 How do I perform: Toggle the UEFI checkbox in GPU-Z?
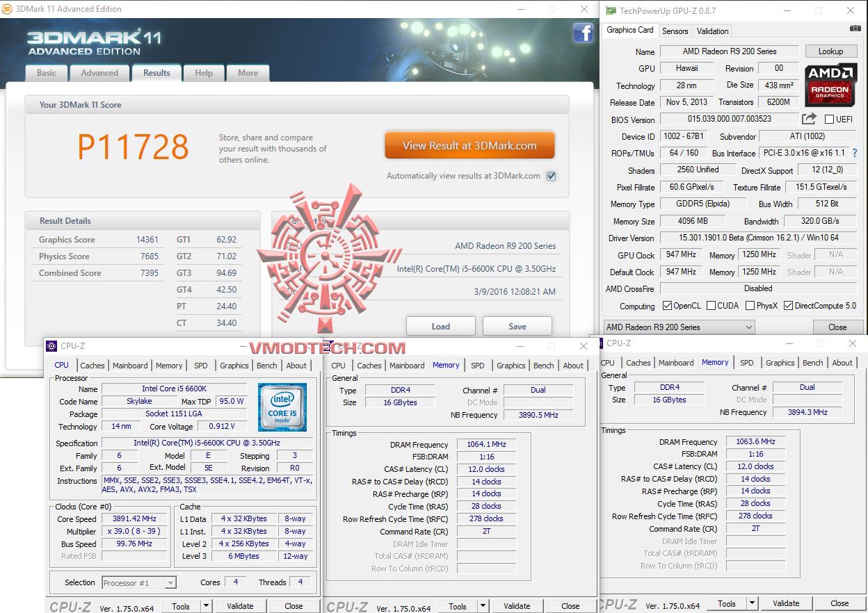829,120
